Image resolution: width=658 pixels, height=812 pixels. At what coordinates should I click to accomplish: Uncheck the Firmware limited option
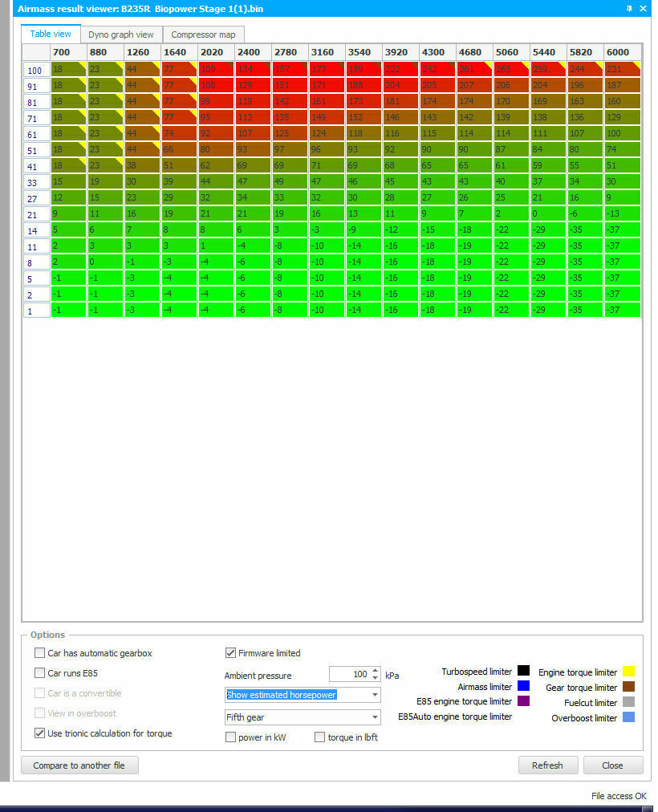pyautogui.click(x=231, y=653)
